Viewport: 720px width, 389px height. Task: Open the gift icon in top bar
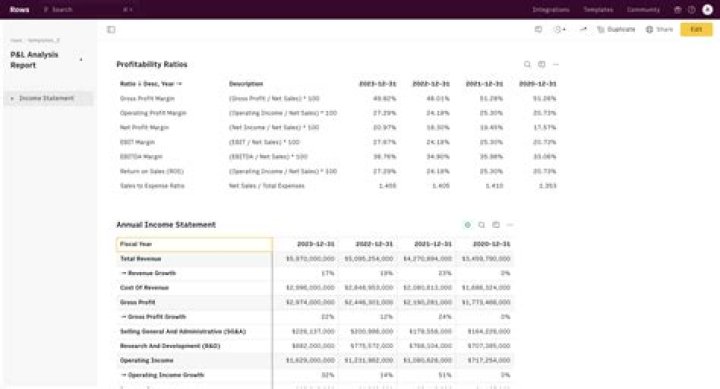coord(677,9)
